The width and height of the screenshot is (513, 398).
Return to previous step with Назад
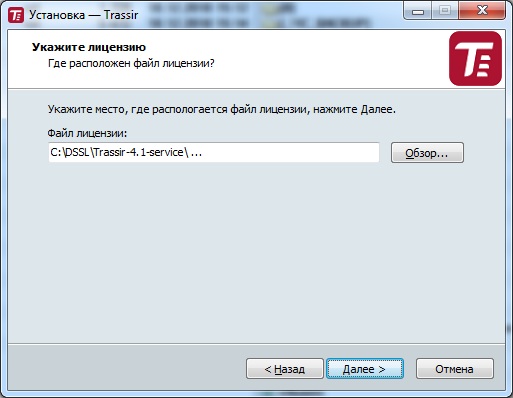click(x=285, y=369)
